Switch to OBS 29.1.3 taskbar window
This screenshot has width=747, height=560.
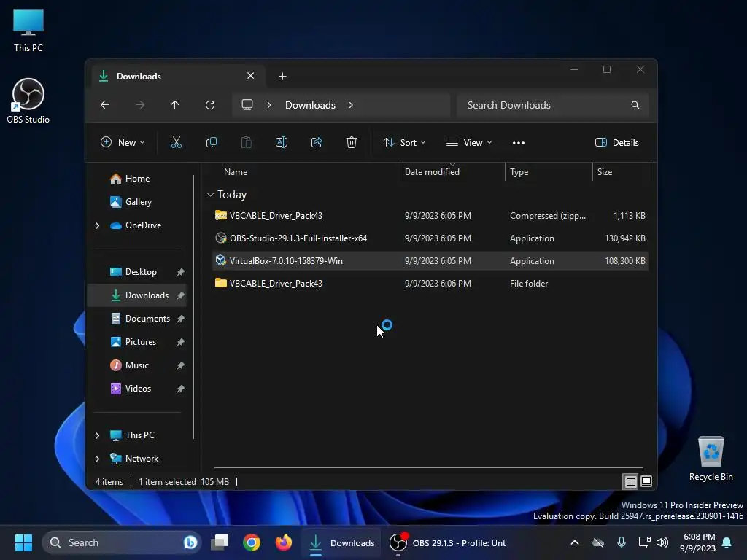448,542
